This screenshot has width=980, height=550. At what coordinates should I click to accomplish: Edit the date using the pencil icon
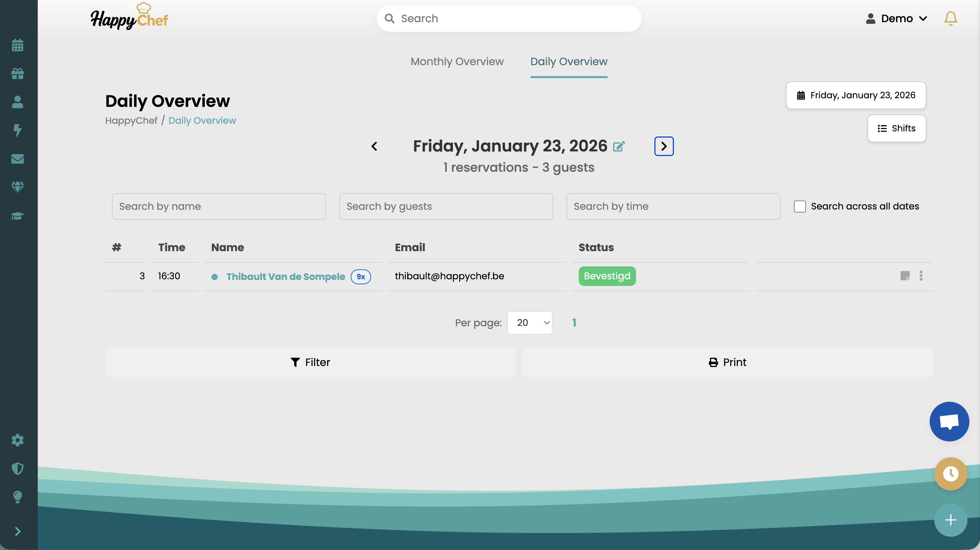click(x=618, y=146)
